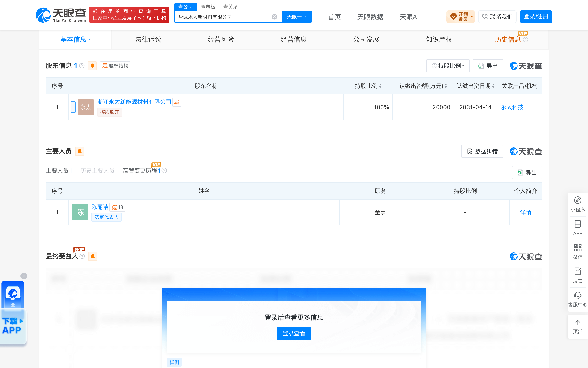Screen dimensions: 588x368
Task: Click 联系我们 button
Action: coord(497,17)
